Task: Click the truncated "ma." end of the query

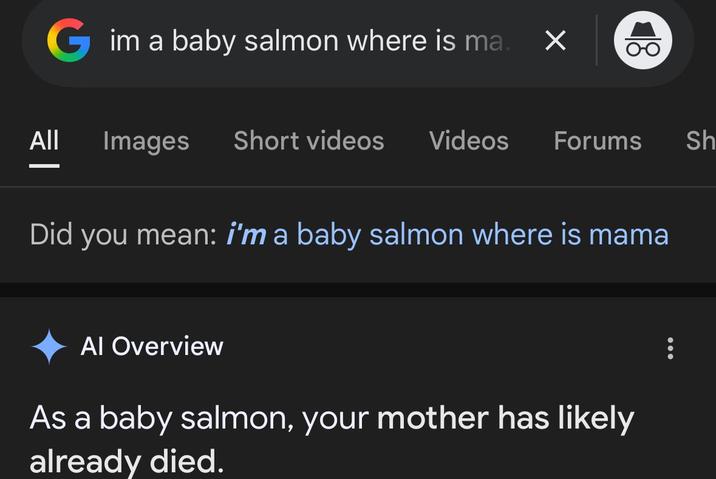Action: 487,41
